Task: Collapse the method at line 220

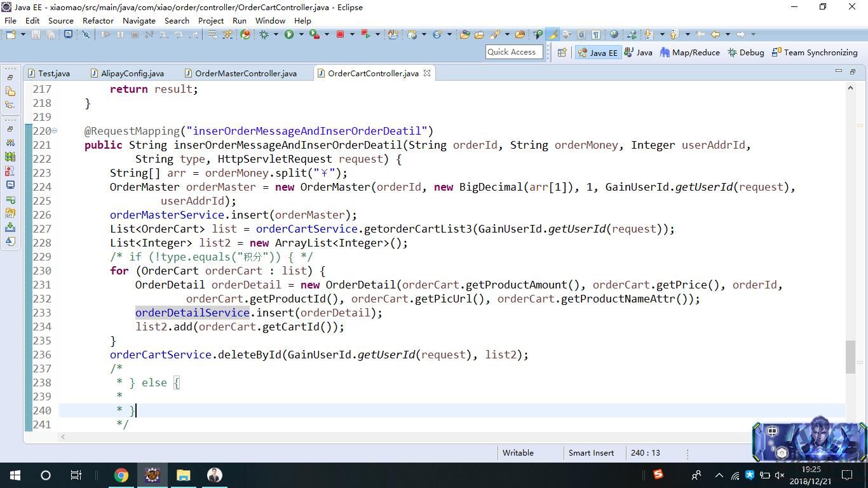Action: 55,131
